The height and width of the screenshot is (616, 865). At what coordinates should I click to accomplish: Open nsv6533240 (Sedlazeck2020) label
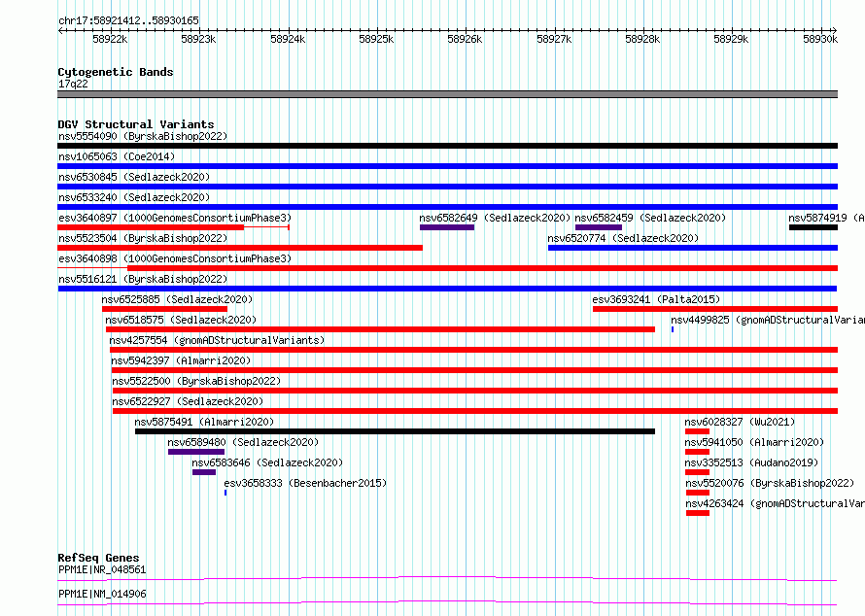click(134, 197)
